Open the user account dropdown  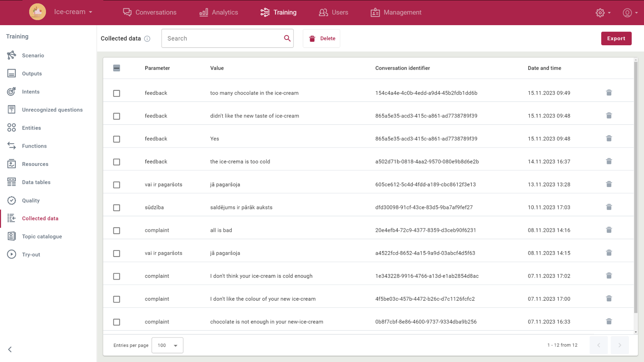click(630, 12)
